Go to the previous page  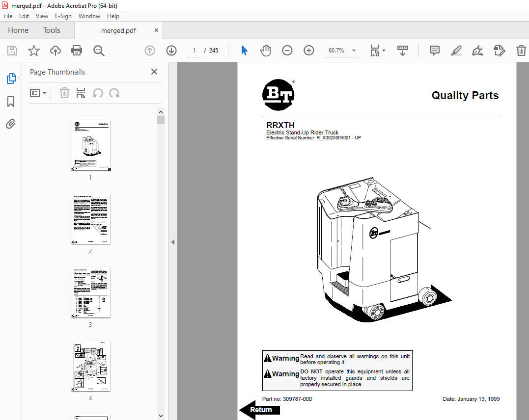pyautogui.click(x=150, y=51)
